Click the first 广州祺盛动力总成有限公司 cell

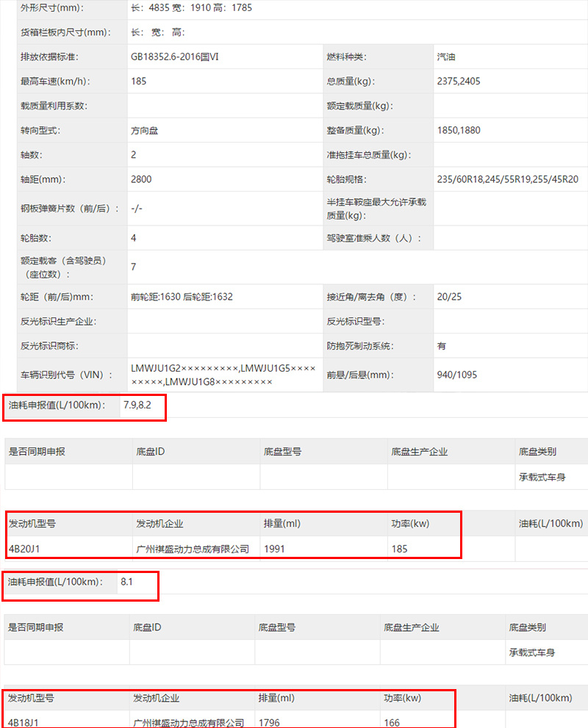(193, 549)
